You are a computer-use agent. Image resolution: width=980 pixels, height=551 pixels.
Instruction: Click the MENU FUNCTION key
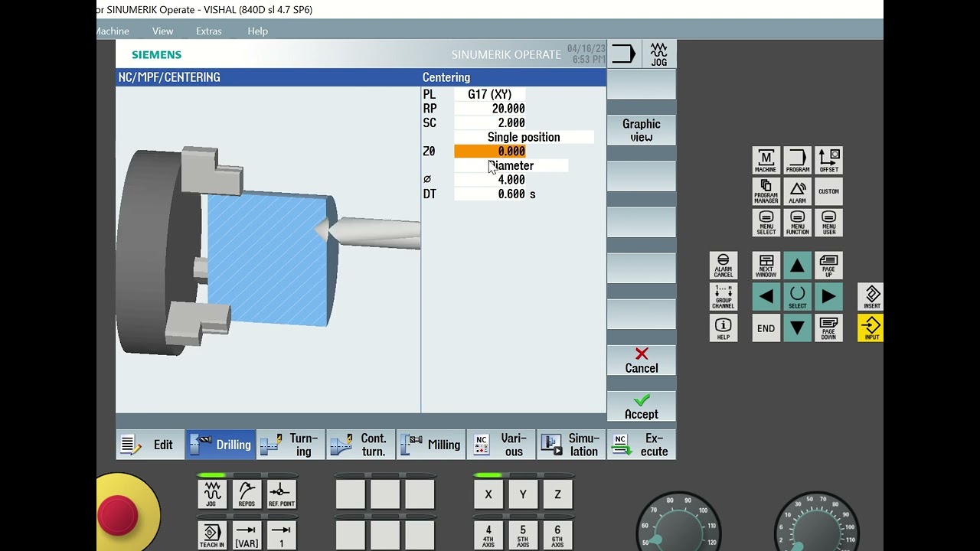click(x=797, y=223)
